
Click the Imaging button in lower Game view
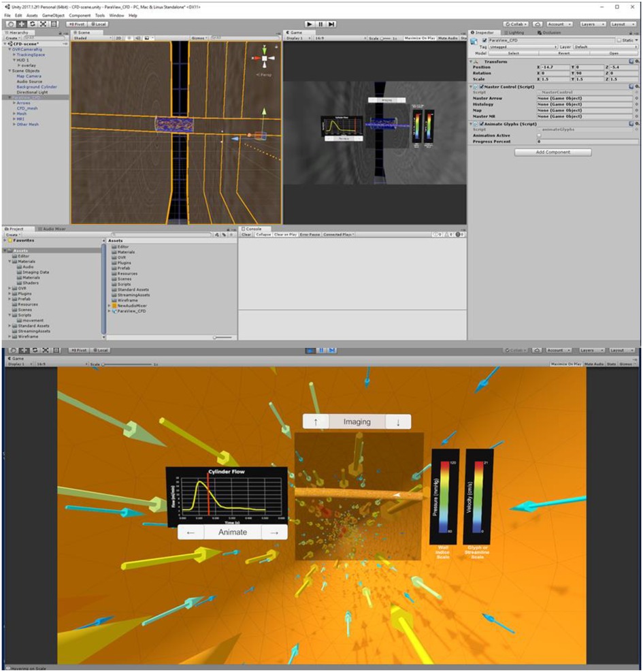click(x=357, y=421)
